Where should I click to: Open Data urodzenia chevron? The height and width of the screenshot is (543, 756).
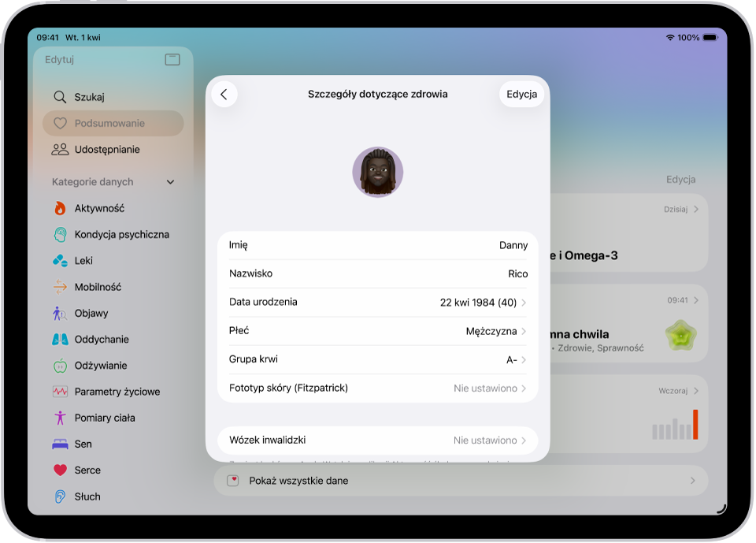click(x=524, y=303)
